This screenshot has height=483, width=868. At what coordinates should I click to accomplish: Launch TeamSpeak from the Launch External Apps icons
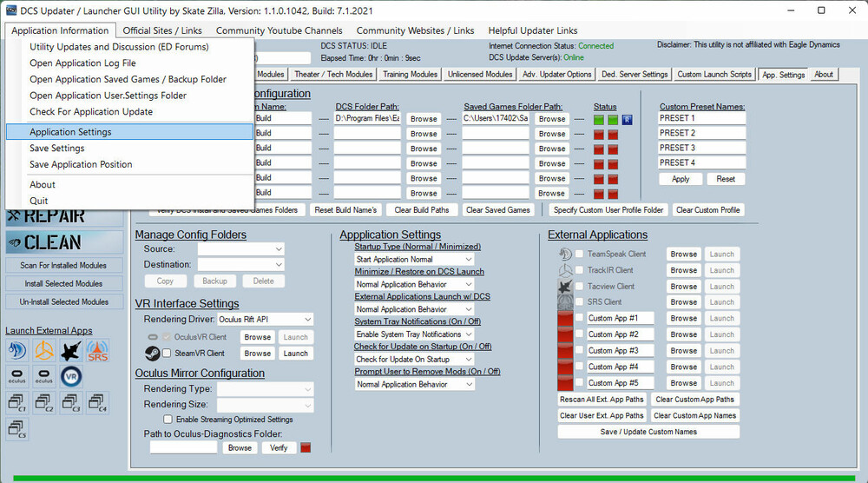[x=17, y=351]
